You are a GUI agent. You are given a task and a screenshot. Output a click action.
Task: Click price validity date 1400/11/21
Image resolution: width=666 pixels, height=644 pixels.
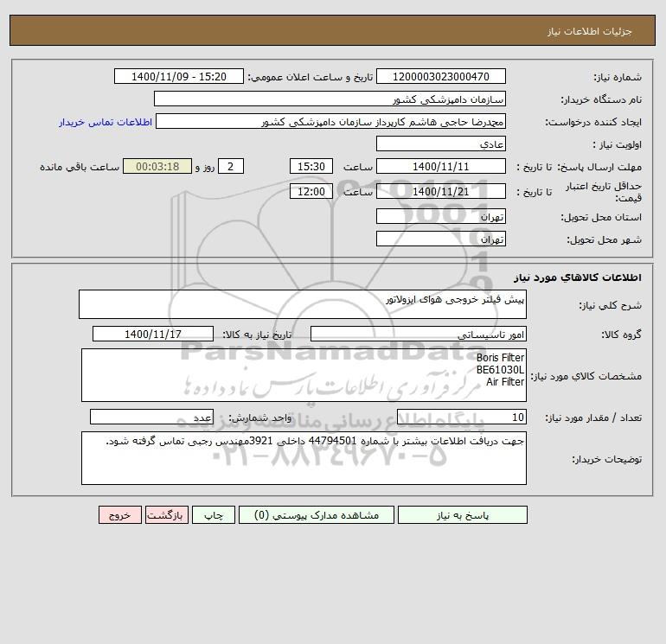[441, 191]
